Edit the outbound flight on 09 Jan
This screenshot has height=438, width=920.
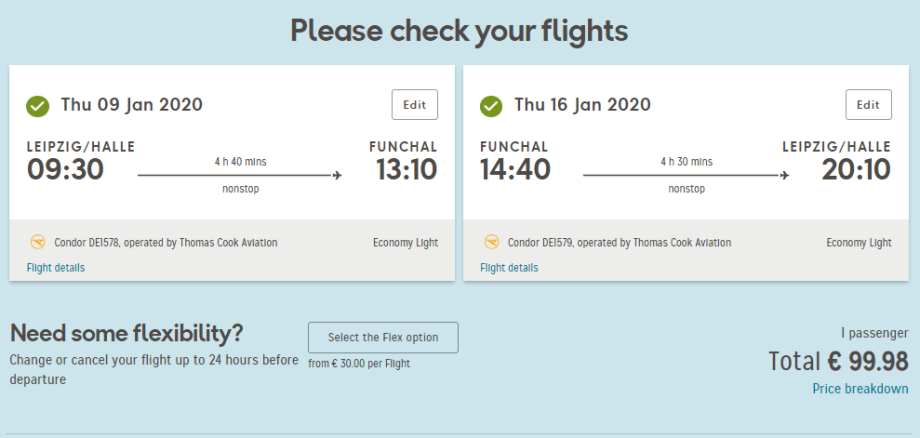coord(414,105)
